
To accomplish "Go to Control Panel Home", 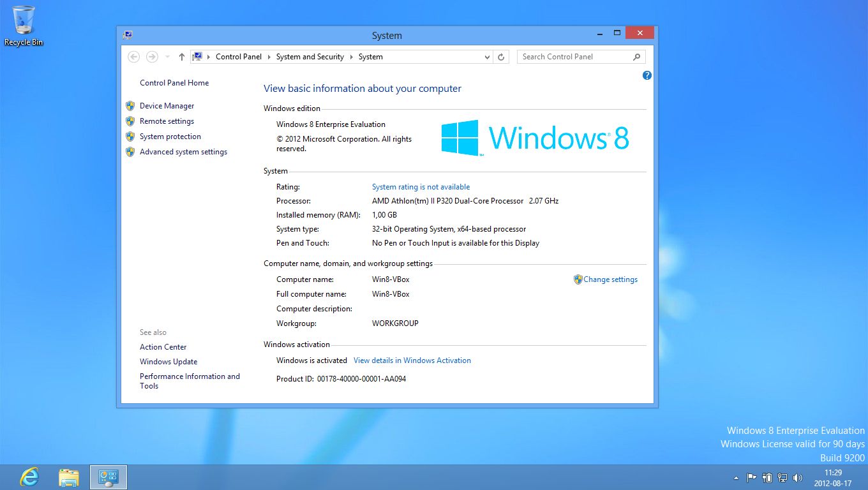I will [x=174, y=83].
